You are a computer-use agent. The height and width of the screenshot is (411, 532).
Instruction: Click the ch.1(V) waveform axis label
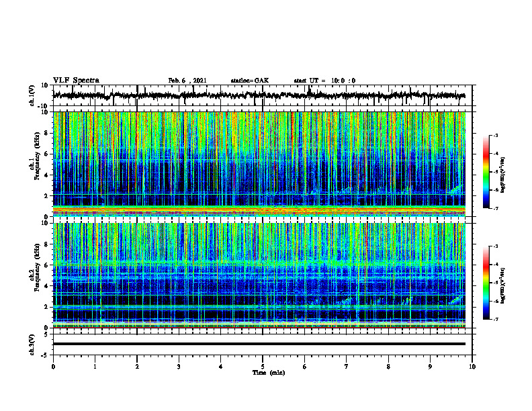(32, 95)
